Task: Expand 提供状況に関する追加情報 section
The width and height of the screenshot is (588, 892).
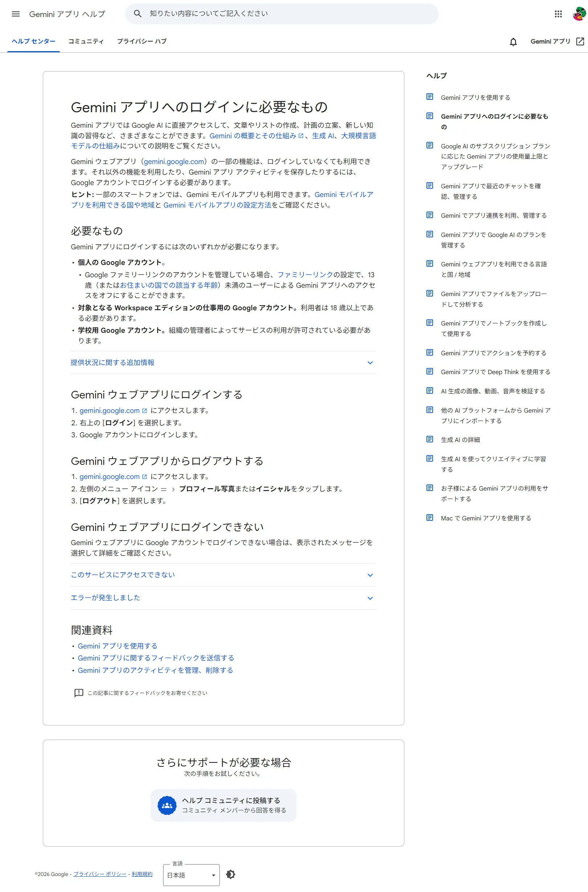Action: (x=223, y=363)
